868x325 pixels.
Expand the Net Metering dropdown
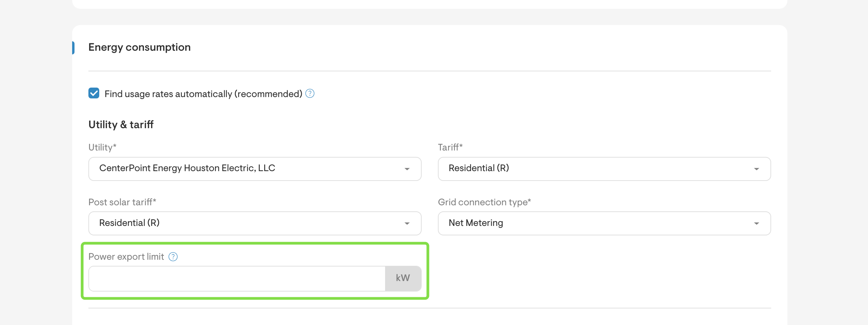click(593, 224)
